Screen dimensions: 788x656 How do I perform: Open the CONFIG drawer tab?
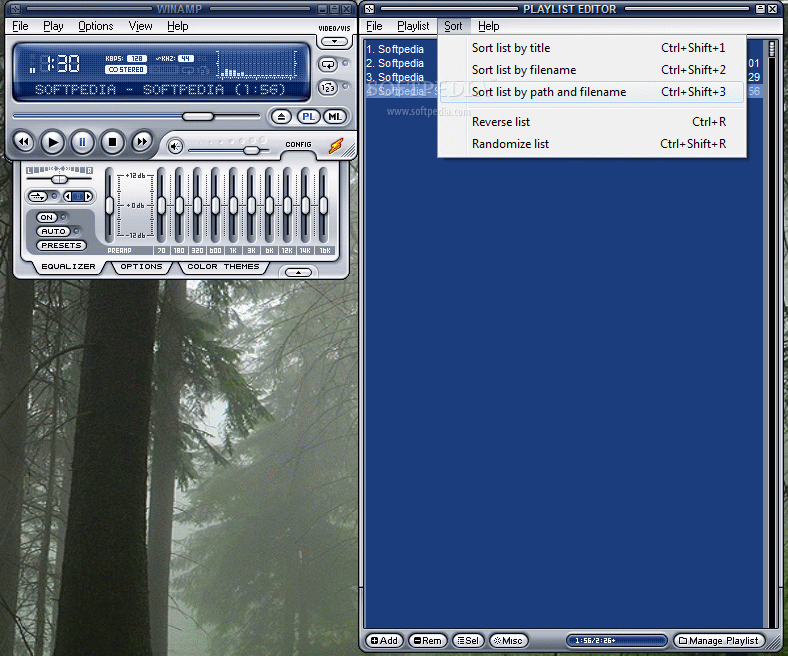click(299, 145)
